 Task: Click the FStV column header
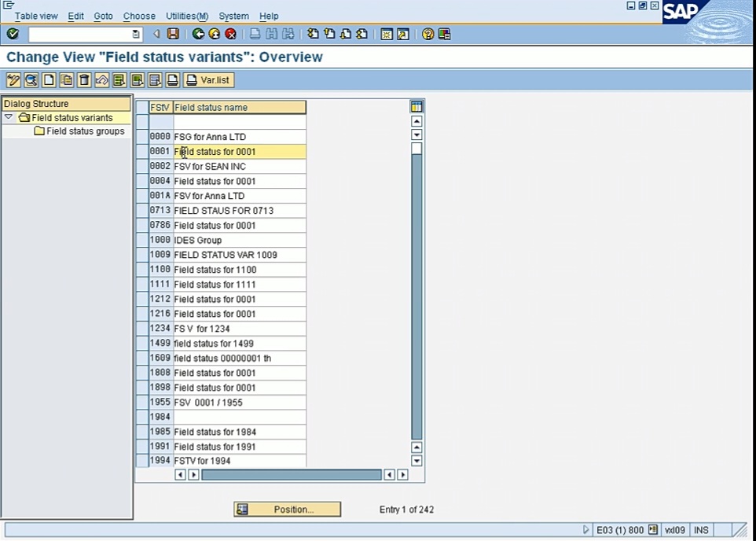(x=160, y=107)
